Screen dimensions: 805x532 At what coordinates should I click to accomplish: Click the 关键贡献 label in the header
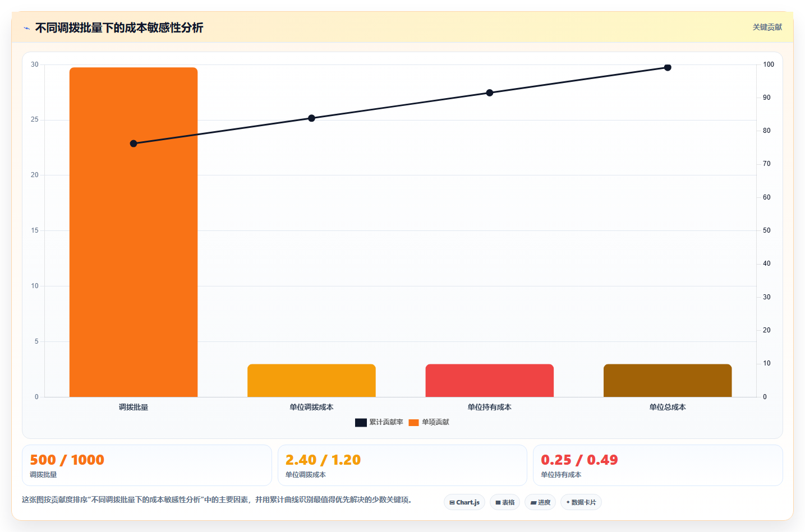click(767, 27)
